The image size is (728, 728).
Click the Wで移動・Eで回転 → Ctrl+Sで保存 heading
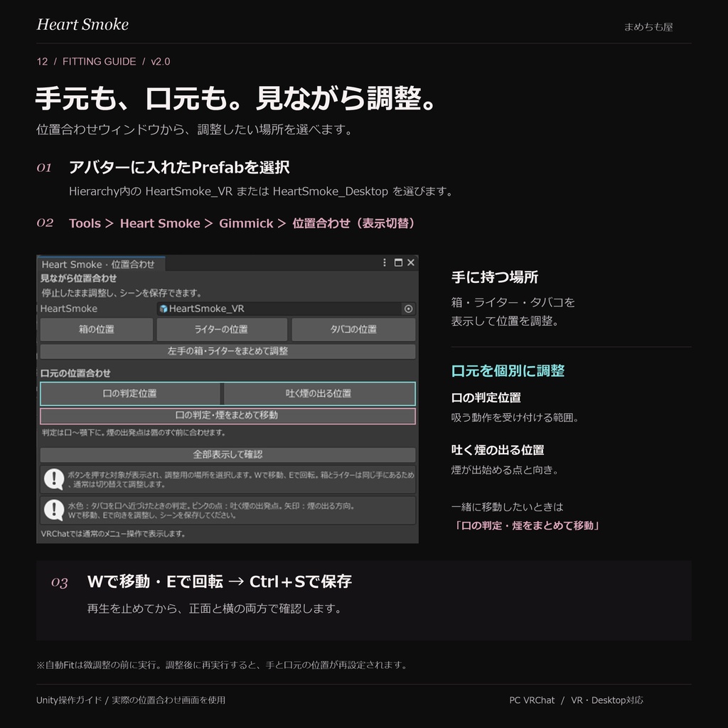click(x=220, y=582)
